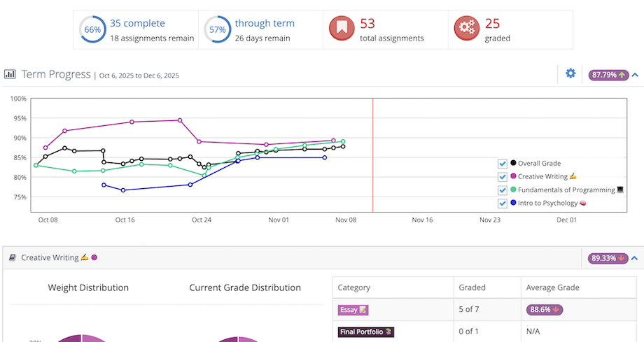Click the 57% through term progress ring

[217, 29]
